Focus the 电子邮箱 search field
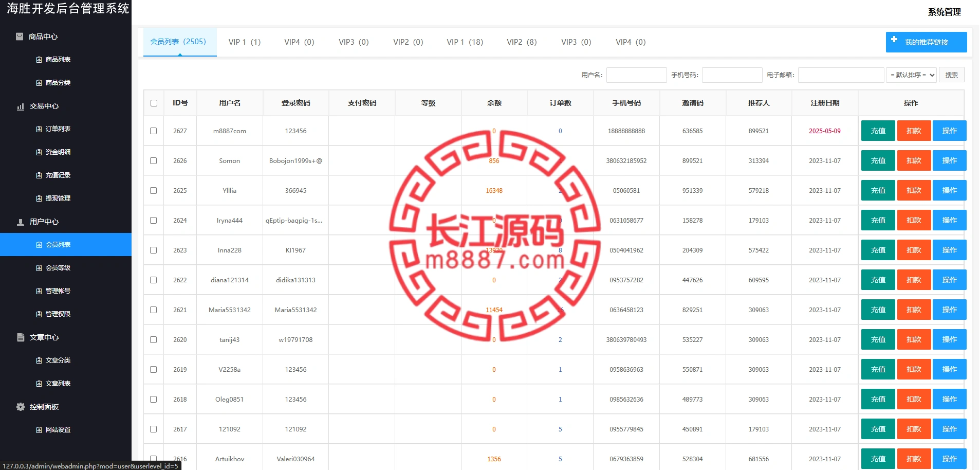This screenshot has width=980, height=470. (x=841, y=75)
